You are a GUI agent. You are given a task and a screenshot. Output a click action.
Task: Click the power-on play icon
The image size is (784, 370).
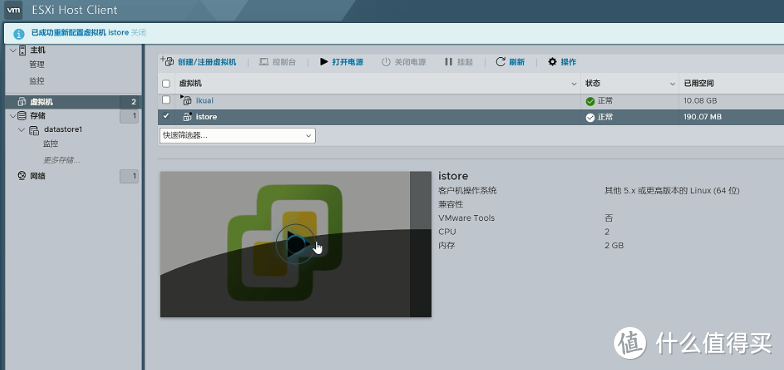324,62
